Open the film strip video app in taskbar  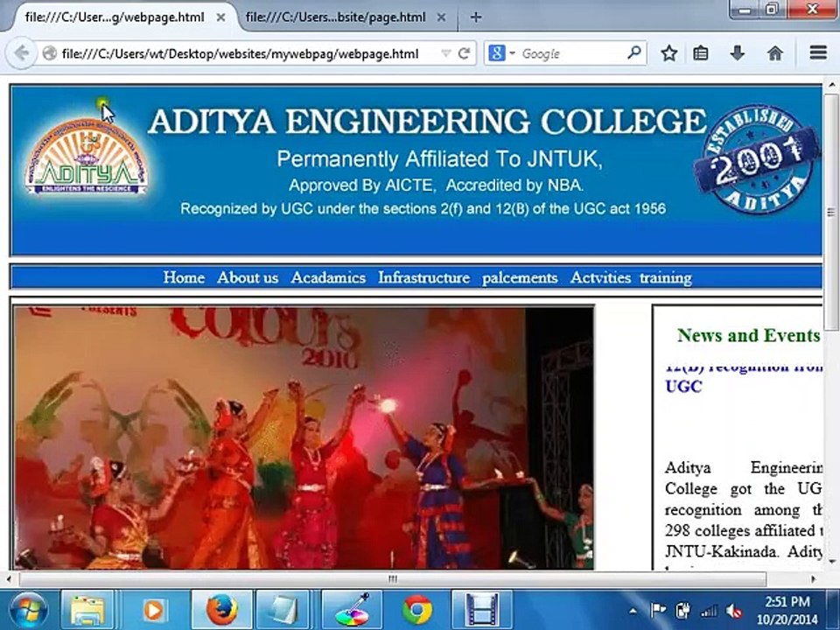[481, 610]
